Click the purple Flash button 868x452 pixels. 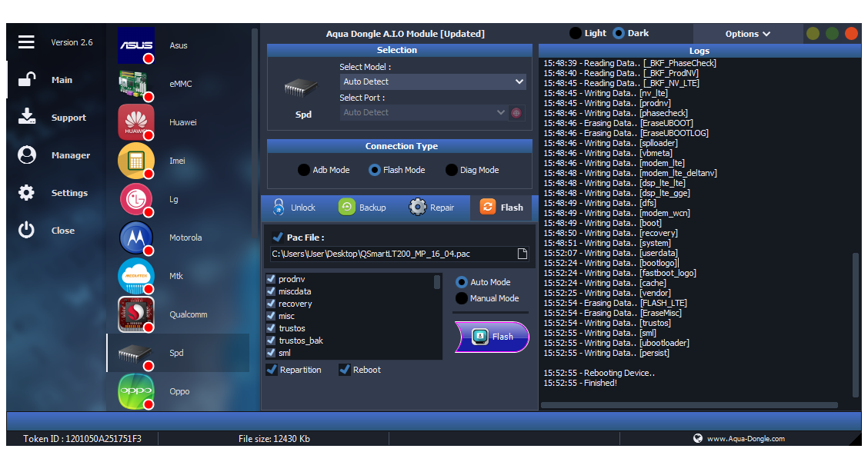(x=492, y=337)
